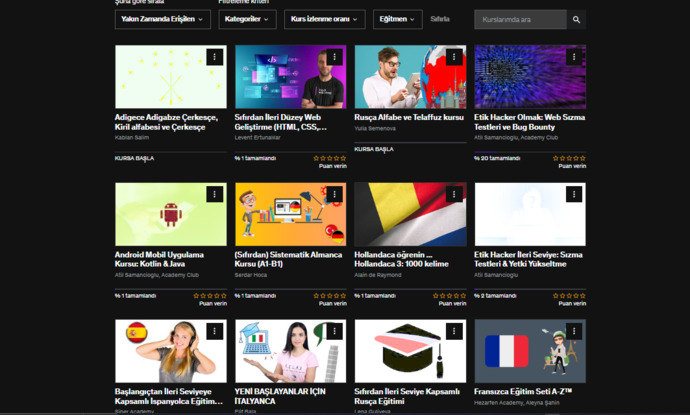Screen dimensions: 690x415
Task: Open options menu for Etik Hacker İleri Seviye
Action: pos(574,194)
